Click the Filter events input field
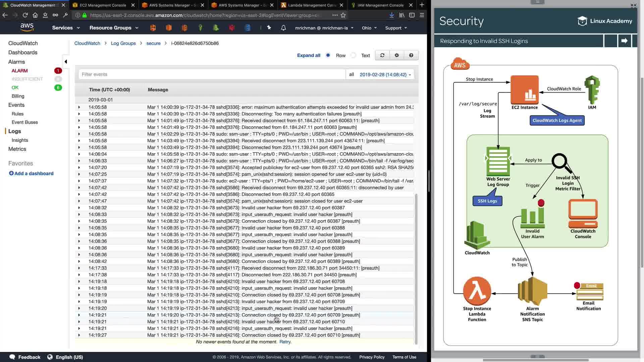 click(211, 74)
